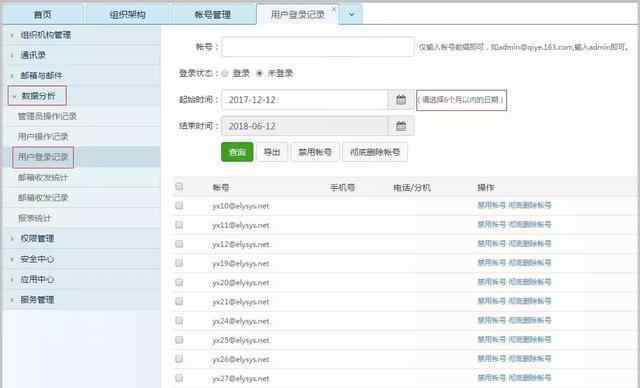Click the 彻底删除帐号 button below the date fields
Image resolution: width=640 pixels, height=388 pixels.
[x=375, y=152]
